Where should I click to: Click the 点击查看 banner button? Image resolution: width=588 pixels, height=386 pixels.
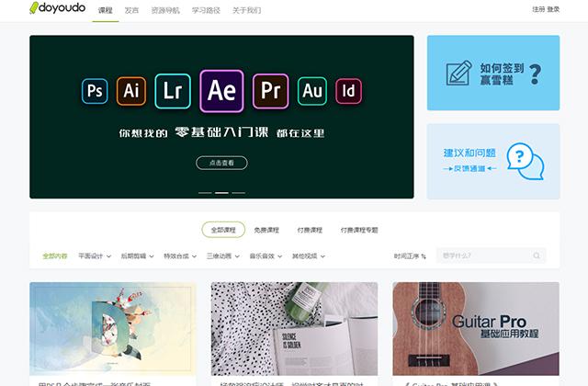click(221, 163)
